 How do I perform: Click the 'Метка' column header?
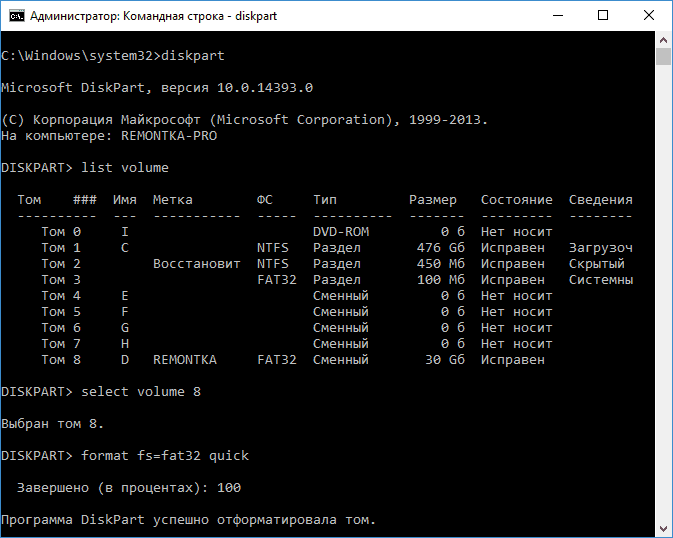173,200
